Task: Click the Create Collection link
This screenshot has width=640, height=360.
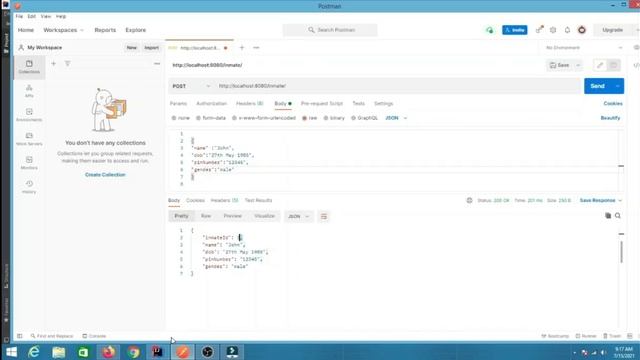Action: pos(105,175)
